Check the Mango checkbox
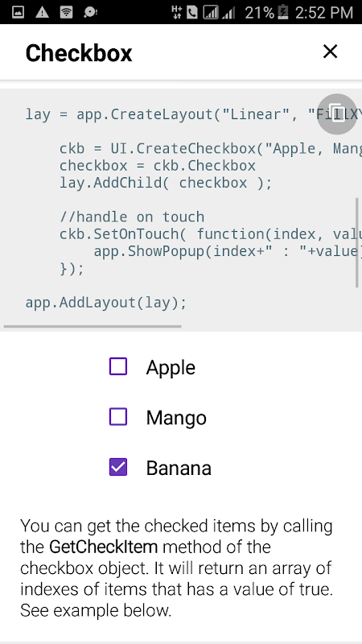This screenshot has height=644, width=362. 118,417
